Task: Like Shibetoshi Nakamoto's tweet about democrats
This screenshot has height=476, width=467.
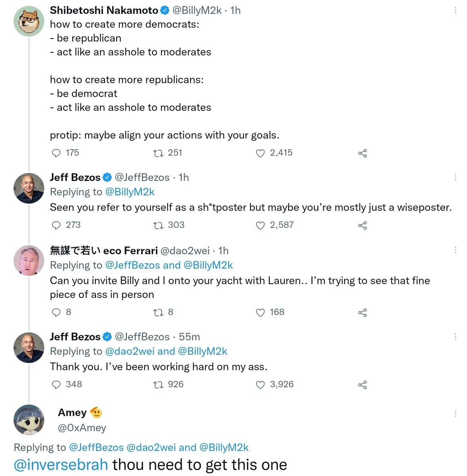Action: [x=260, y=153]
